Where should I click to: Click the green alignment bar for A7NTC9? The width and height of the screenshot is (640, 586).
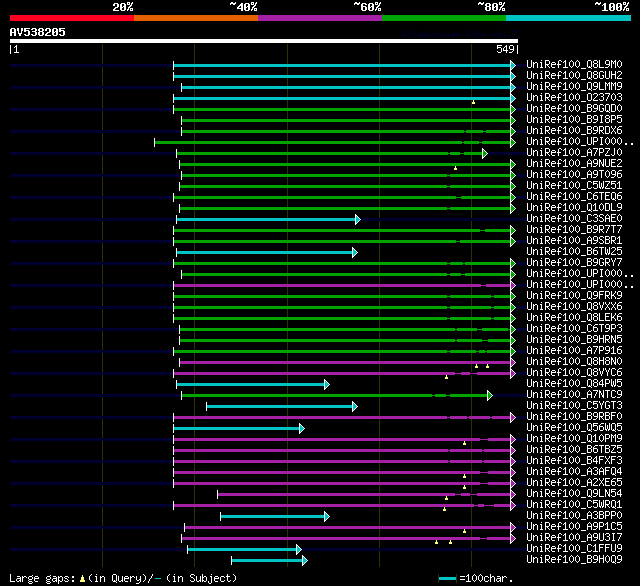coord(337,395)
